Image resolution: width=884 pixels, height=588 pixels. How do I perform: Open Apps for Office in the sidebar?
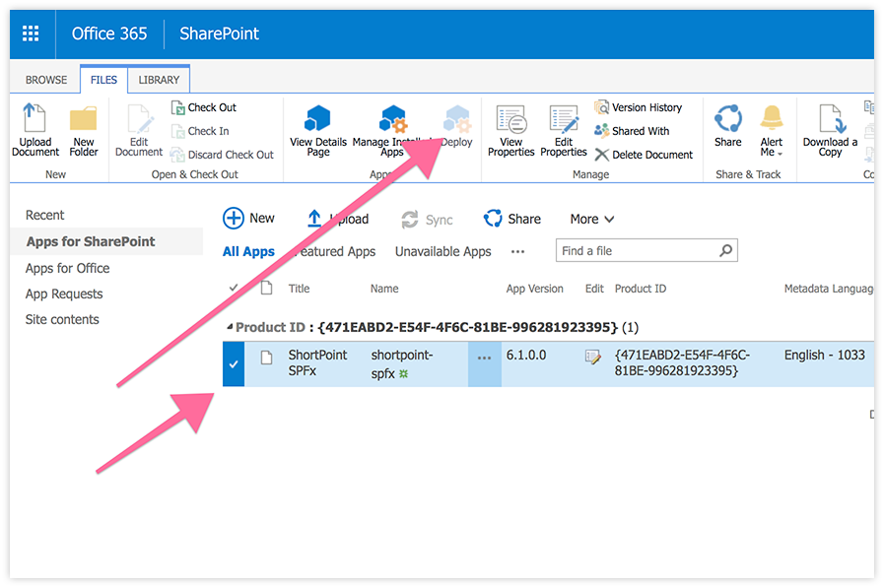67,268
